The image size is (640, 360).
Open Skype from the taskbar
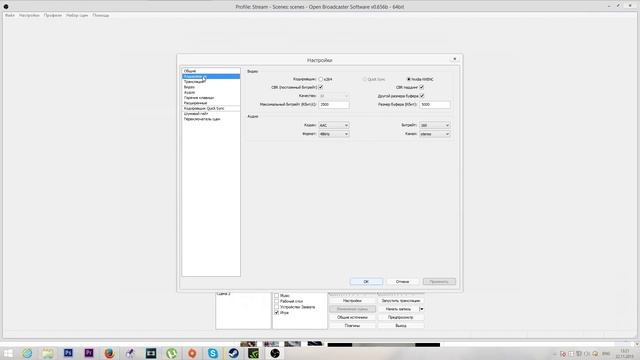tap(213, 353)
